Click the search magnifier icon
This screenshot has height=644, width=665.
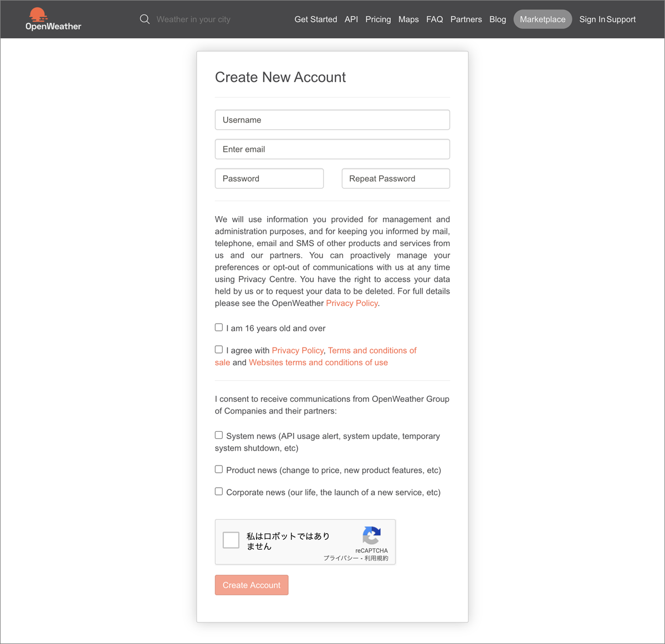click(145, 19)
